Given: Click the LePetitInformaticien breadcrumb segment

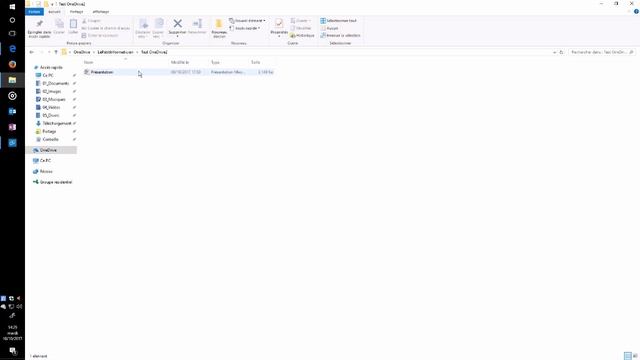Looking at the screenshot, I should 116,52.
